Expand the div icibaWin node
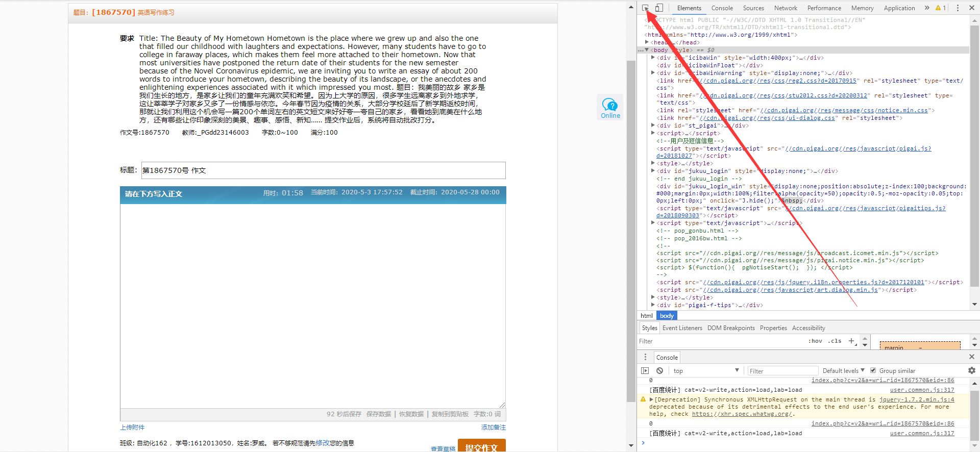The height and width of the screenshot is (452, 980). 653,58
